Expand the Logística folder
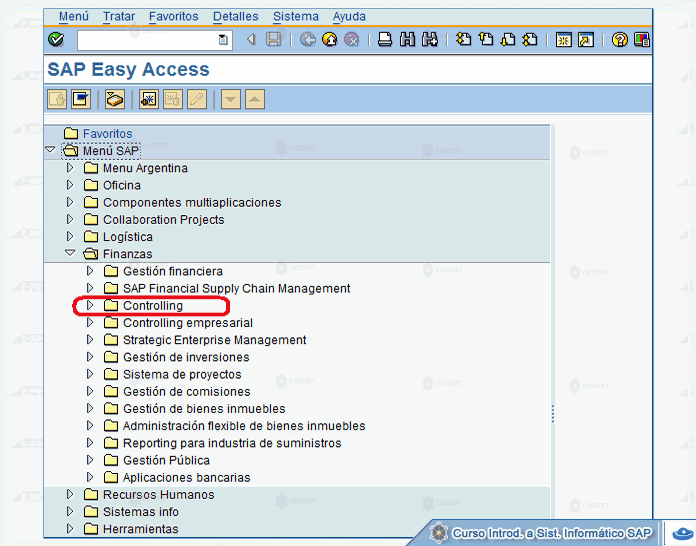Image resolution: width=696 pixels, height=546 pixels. (x=70, y=236)
